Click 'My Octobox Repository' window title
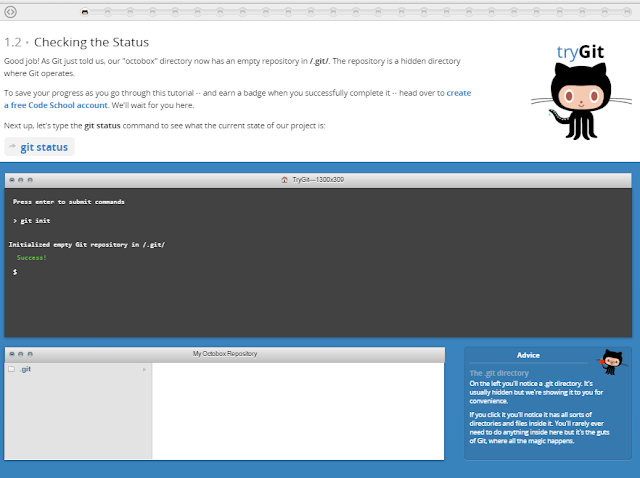The image size is (640, 478). click(x=225, y=353)
